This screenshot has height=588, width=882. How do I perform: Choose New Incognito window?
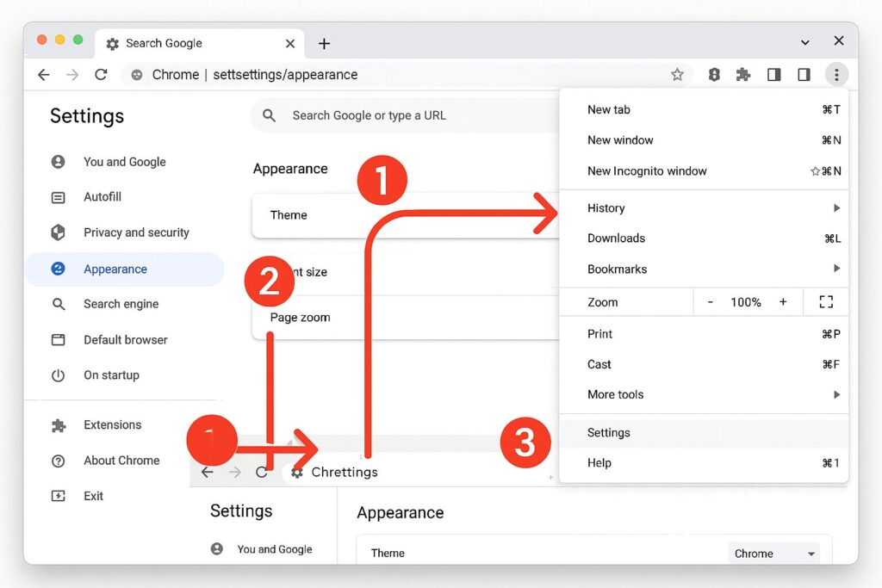704,171
